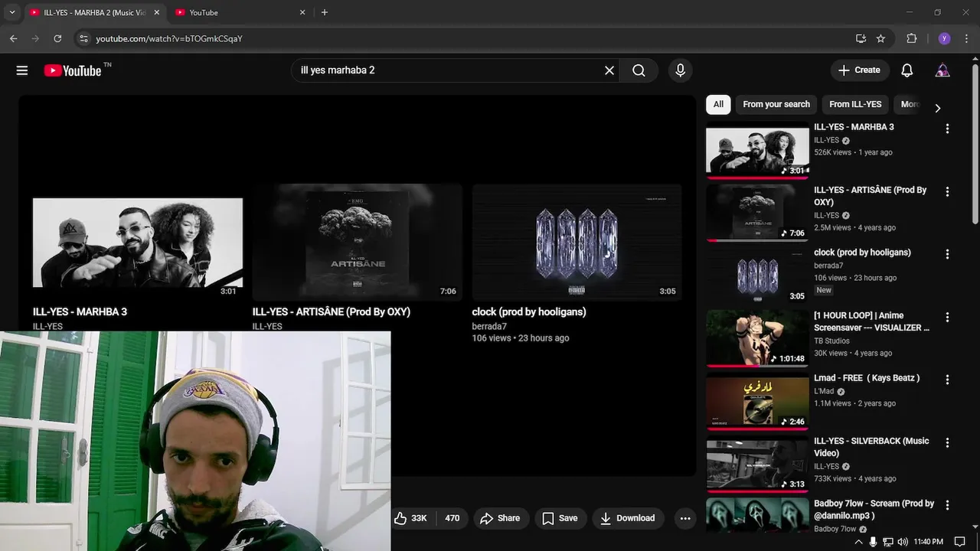Image resolution: width=980 pixels, height=551 pixels.
Task: Play clock (prod by hooligans) endscreen thumbnail
Action: point(577,243)
